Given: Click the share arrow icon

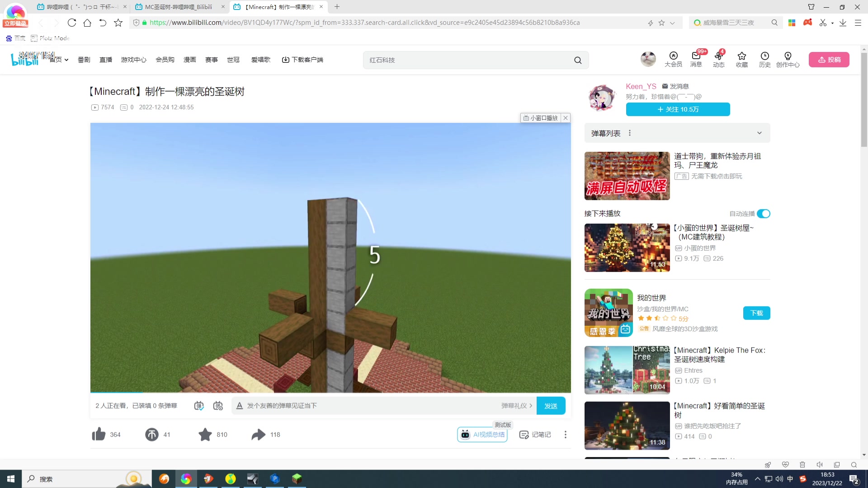Looking at the screenshot, I should click(258, 434).
